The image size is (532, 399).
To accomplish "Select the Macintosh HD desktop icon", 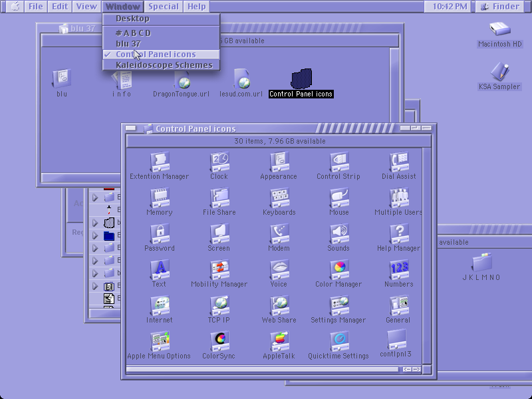I will (500, 29).
